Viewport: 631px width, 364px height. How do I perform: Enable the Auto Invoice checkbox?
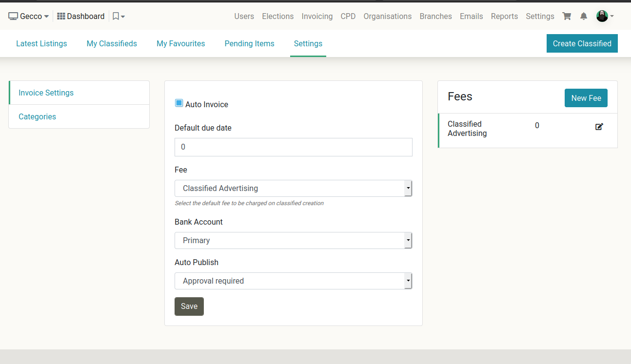(178, 103)
